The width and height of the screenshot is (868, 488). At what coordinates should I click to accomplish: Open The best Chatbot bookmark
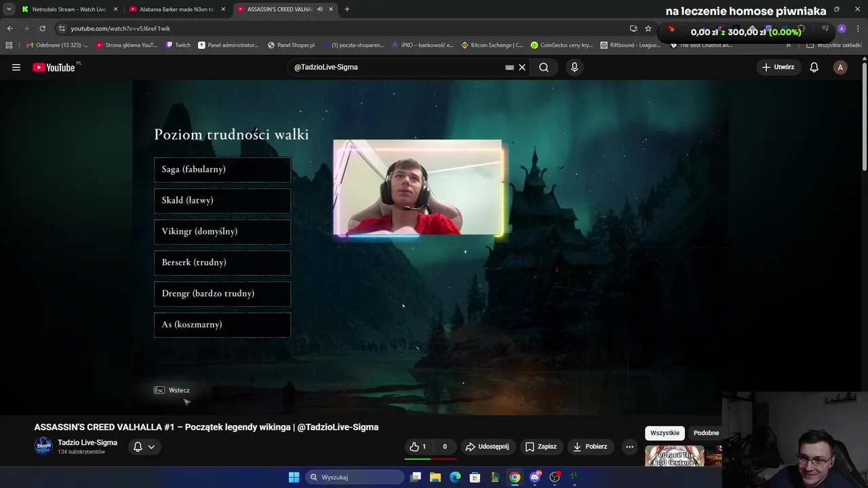pyautogui.click(x=701, y=45)
